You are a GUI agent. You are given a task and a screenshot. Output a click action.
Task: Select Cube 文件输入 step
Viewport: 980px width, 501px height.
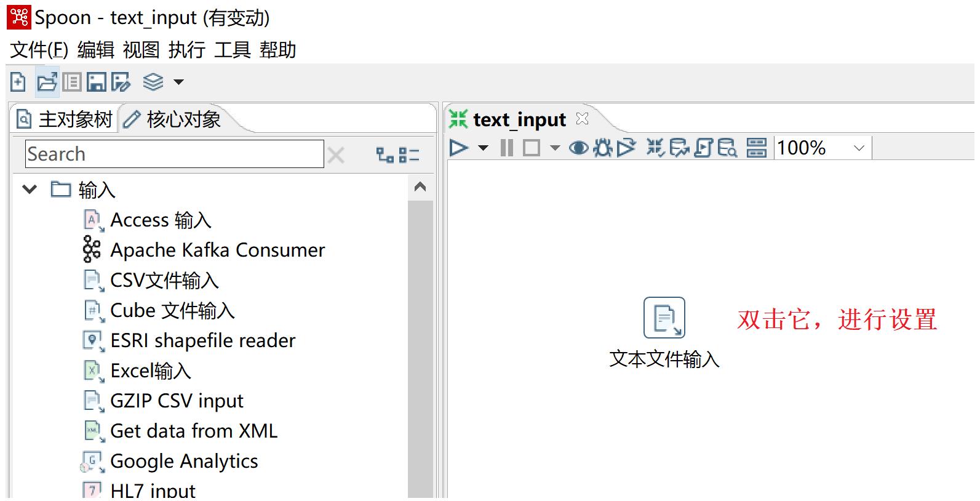coord(172,311)
